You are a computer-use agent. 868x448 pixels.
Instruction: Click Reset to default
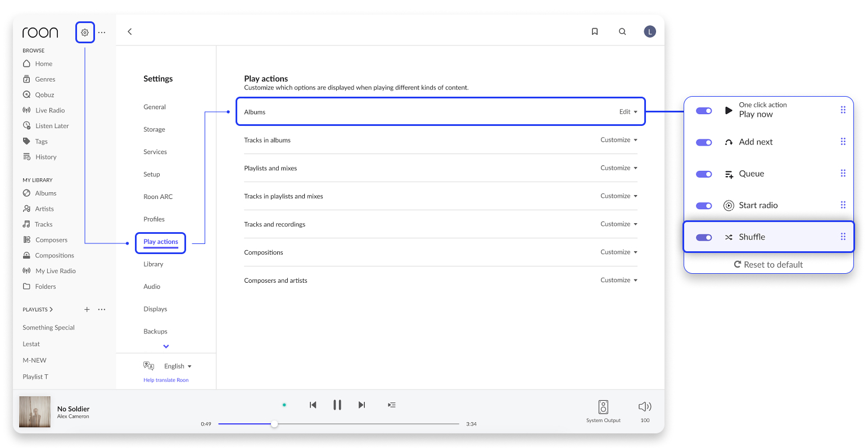point(768,264)
